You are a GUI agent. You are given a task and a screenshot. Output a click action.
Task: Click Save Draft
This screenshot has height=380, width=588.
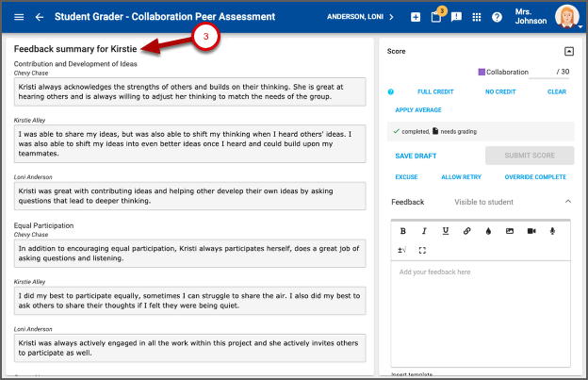click(416, 156)
